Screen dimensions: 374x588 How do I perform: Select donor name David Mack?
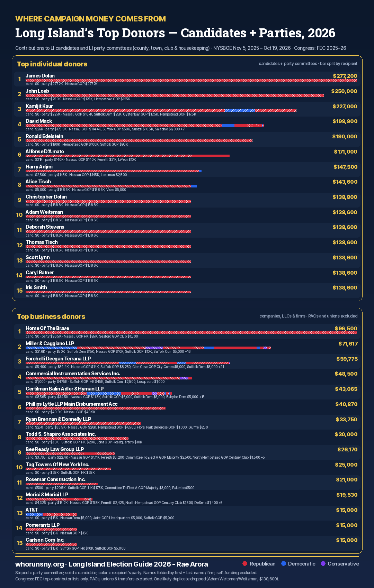39,121
